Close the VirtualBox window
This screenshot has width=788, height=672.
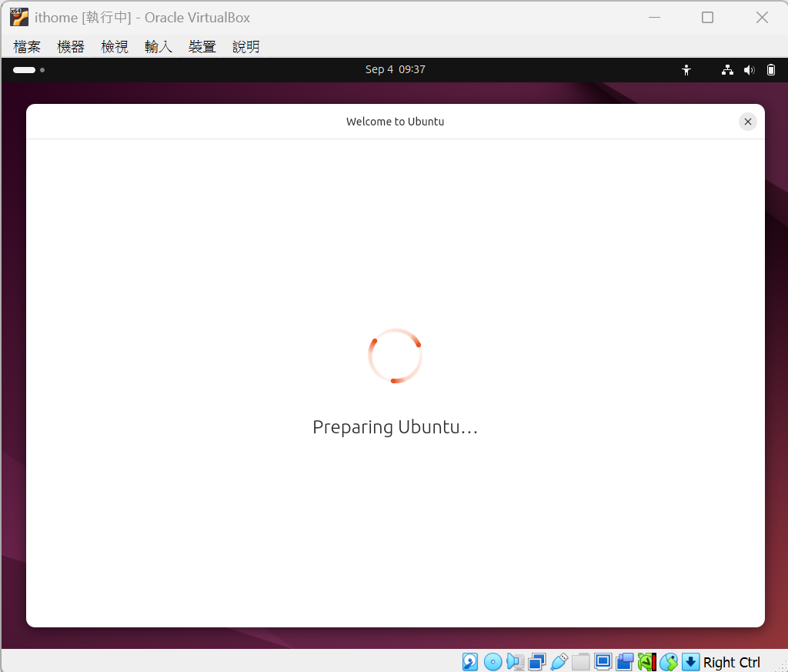point(762,17)
